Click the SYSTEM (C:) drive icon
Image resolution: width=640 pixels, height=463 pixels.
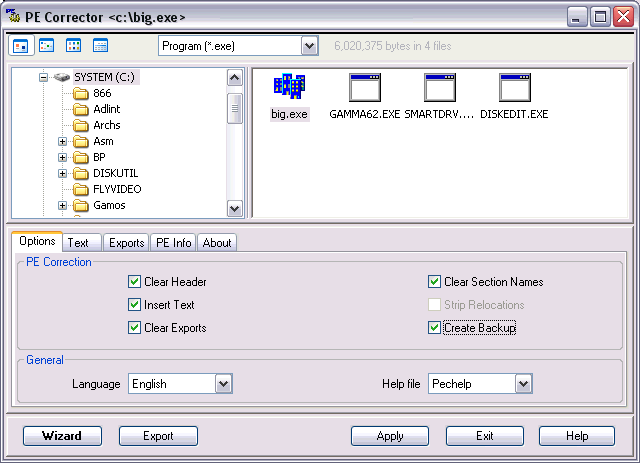(62, 77)
